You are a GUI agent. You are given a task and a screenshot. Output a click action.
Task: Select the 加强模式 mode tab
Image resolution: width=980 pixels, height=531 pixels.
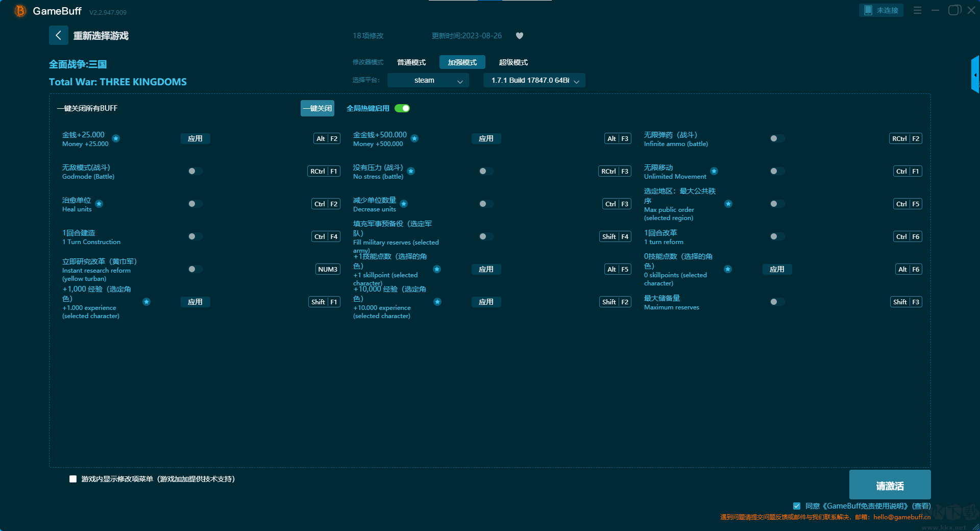point(462,62)
